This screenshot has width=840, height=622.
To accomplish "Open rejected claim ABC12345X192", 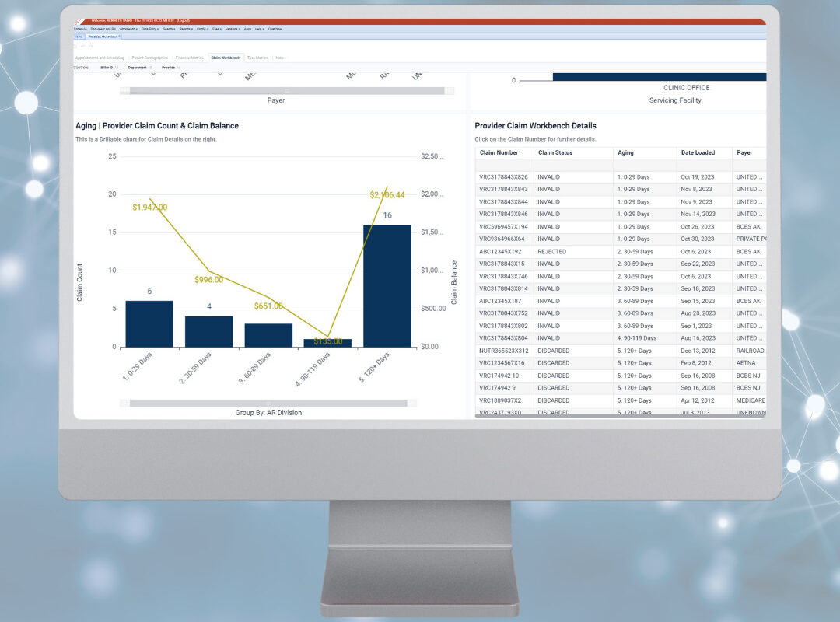I will click(500, 252).
